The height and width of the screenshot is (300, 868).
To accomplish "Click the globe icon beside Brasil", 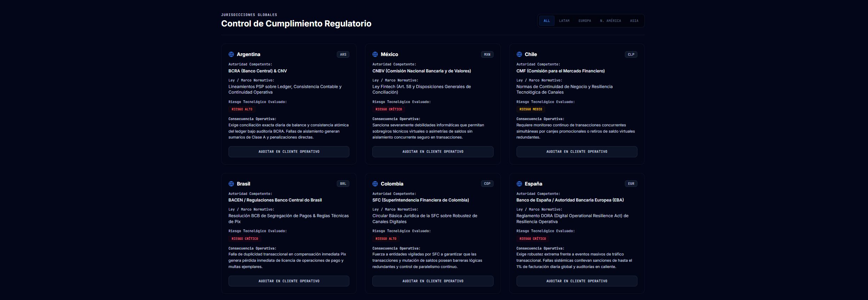I will click(x=231, y=184).
